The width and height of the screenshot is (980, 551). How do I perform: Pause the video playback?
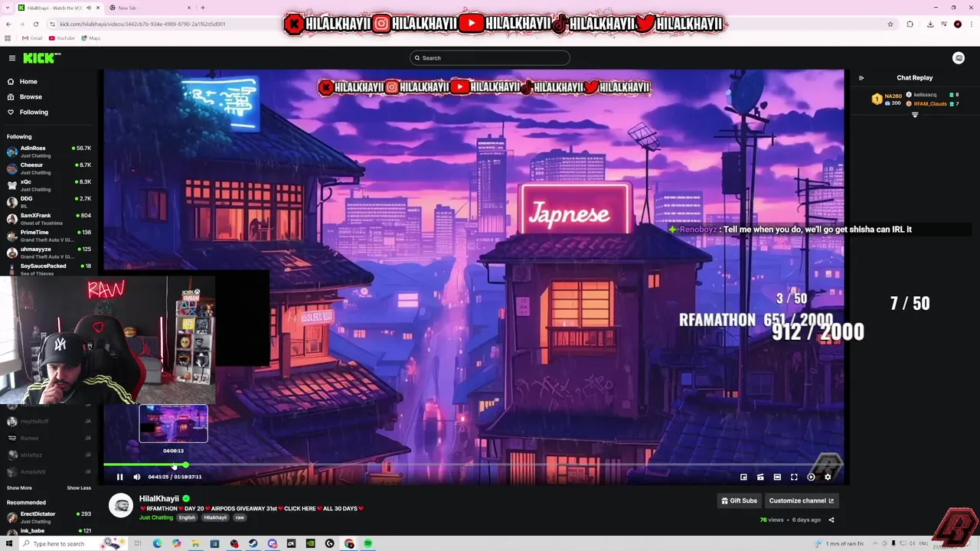(x=119, y=477)
